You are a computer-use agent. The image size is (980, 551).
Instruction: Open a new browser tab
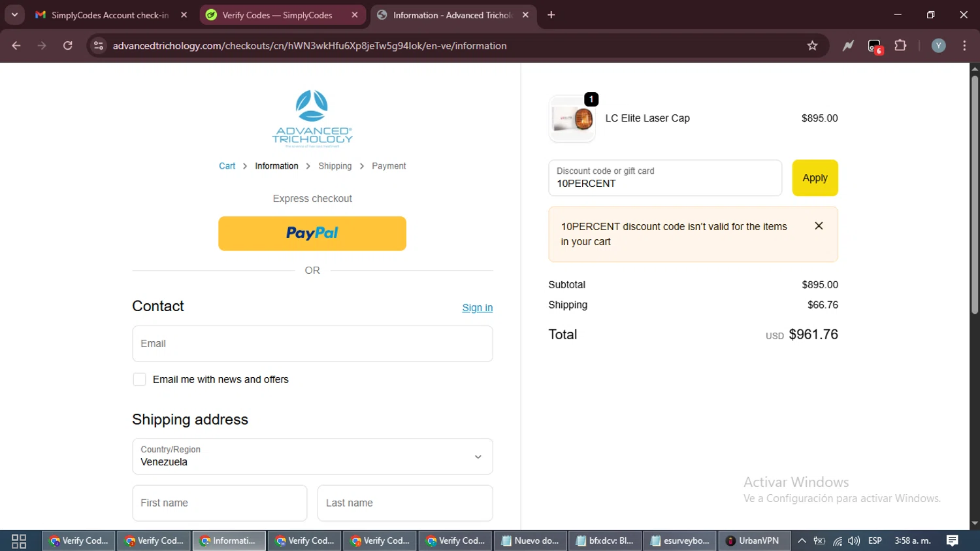point(551,15)
